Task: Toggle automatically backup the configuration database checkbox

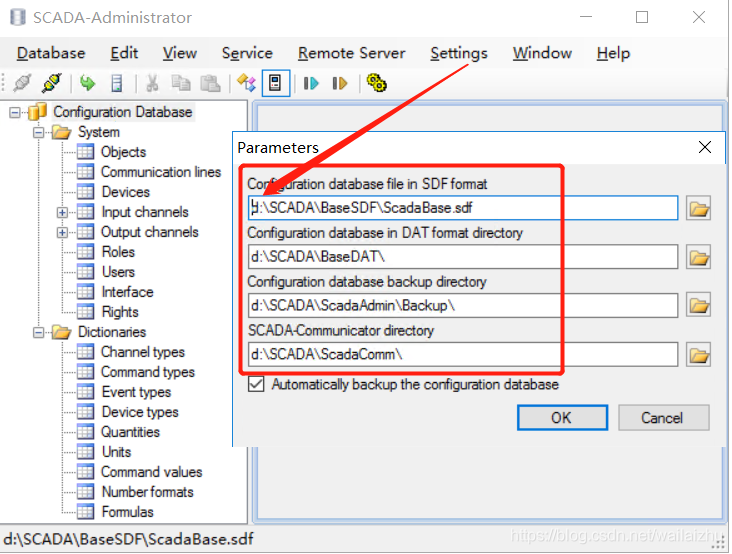Action: (256, 384)
